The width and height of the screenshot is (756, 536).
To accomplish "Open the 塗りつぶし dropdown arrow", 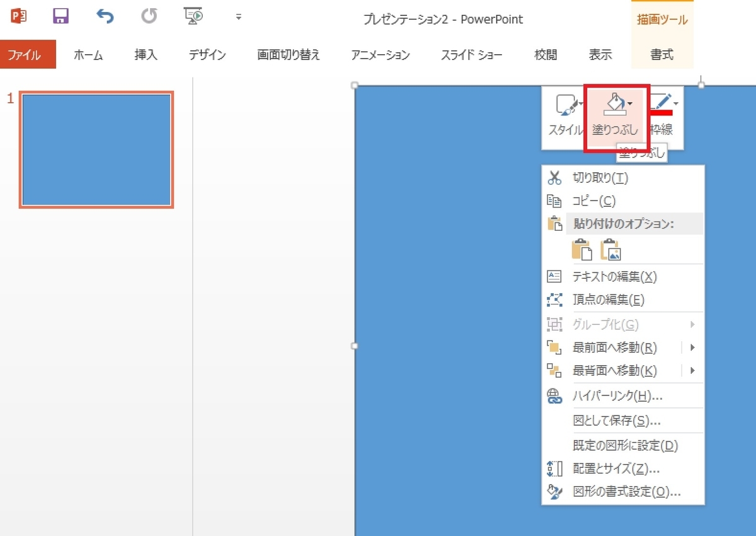I will pos(630,103).
